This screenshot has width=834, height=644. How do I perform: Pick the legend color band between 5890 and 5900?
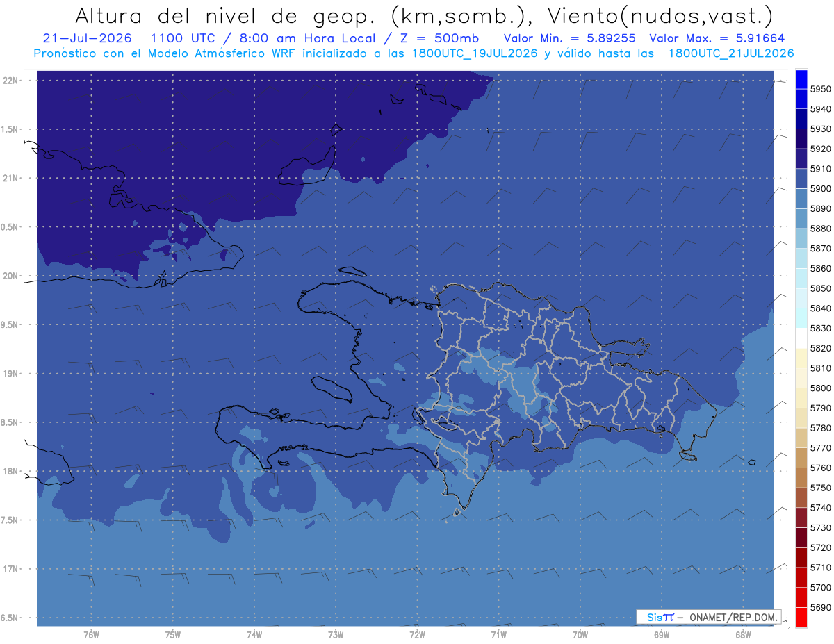[801, 199]
